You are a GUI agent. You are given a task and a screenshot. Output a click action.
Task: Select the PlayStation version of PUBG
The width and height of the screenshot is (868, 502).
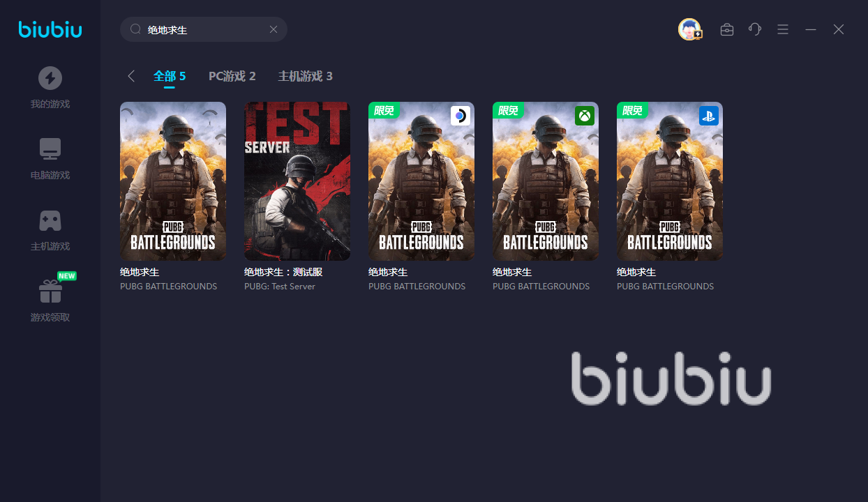click(670, 181)
